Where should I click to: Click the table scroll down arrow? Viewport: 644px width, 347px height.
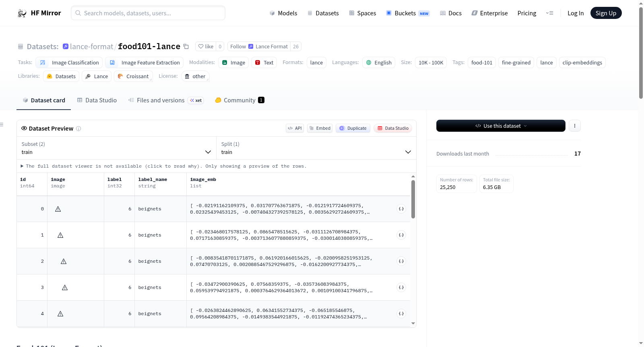point(413,323)
